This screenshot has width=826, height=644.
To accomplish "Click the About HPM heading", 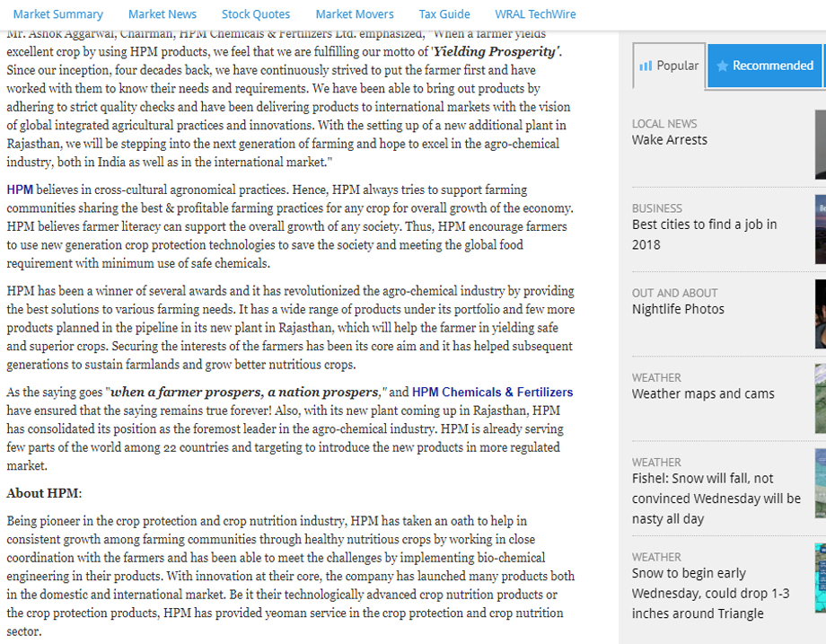I will coord(44,493).
